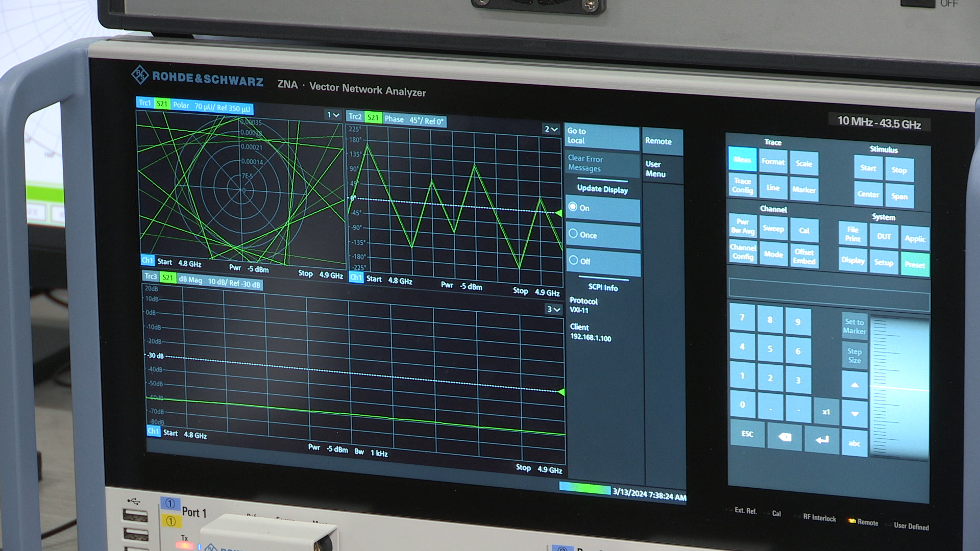Hit the green Preset button
This screenshot has height=551, width=980.
click(915, 264)
